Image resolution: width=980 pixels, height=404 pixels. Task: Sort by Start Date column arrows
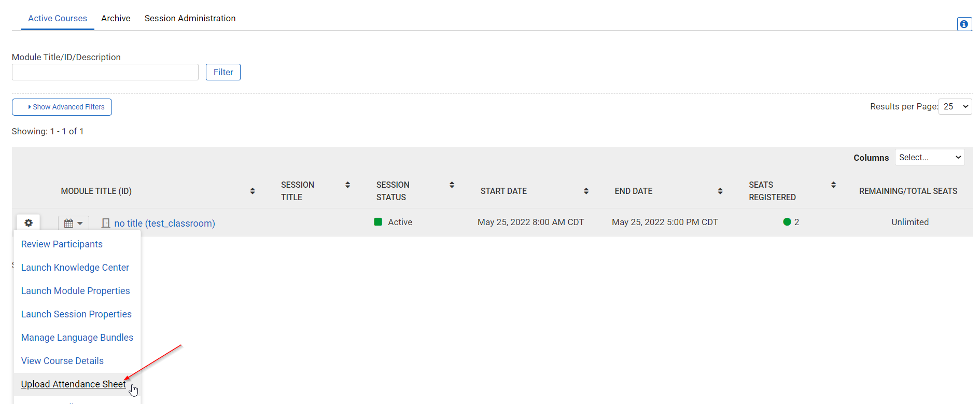coord(586,191)
